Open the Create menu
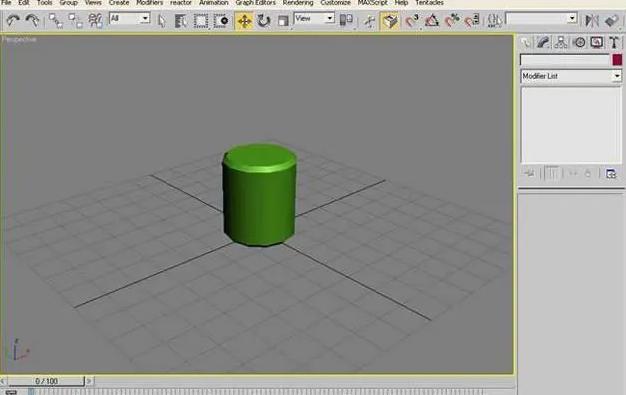626x395 pixels. coord(119,3)
